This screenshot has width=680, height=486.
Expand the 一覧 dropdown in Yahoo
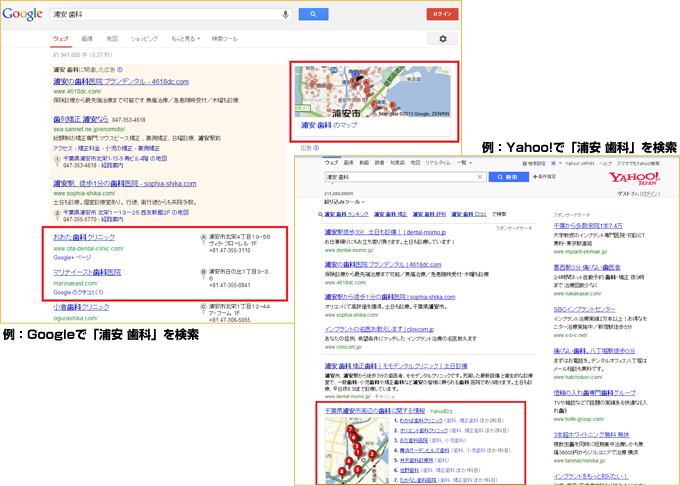(x=464, y=163)
